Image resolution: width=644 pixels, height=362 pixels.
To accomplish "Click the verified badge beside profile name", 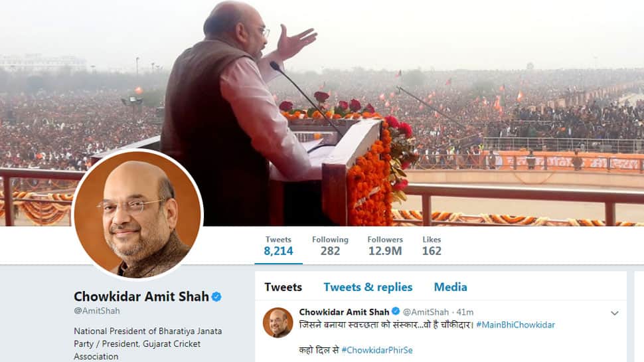I will (x=216, y=297).
